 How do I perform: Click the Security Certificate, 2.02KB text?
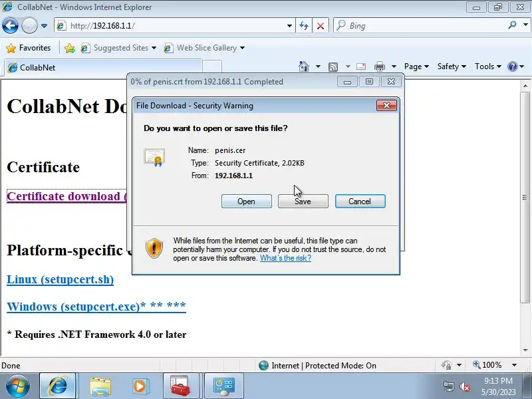[x=259, y=163]
